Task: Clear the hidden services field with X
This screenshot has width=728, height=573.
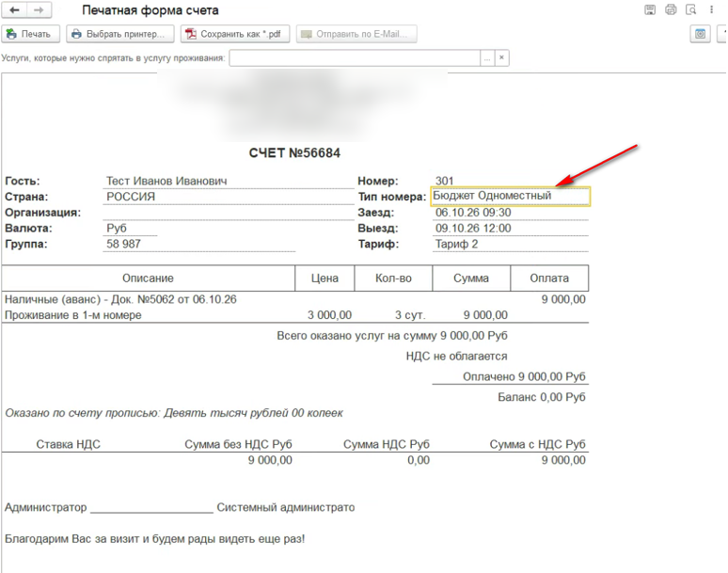Action: coord(502,58)
